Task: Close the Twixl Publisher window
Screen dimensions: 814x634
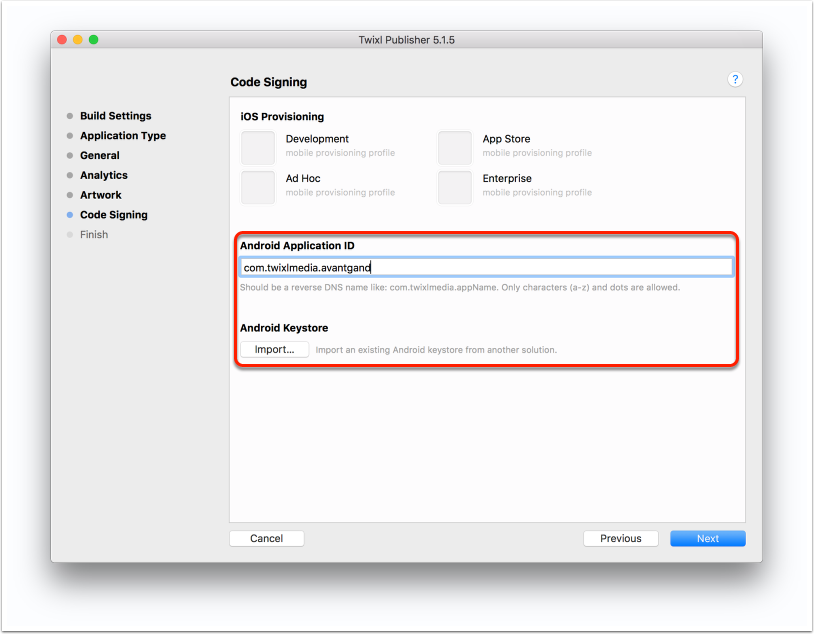Action: pos(62,39)
